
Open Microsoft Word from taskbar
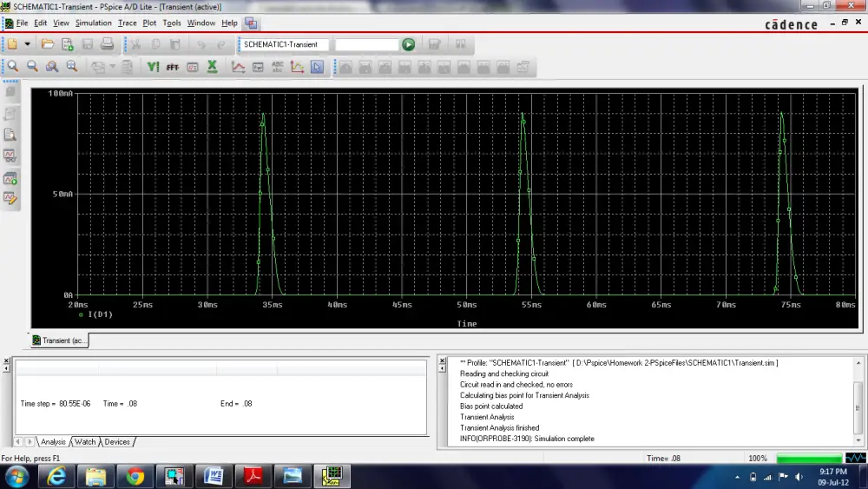click(214, 476)
